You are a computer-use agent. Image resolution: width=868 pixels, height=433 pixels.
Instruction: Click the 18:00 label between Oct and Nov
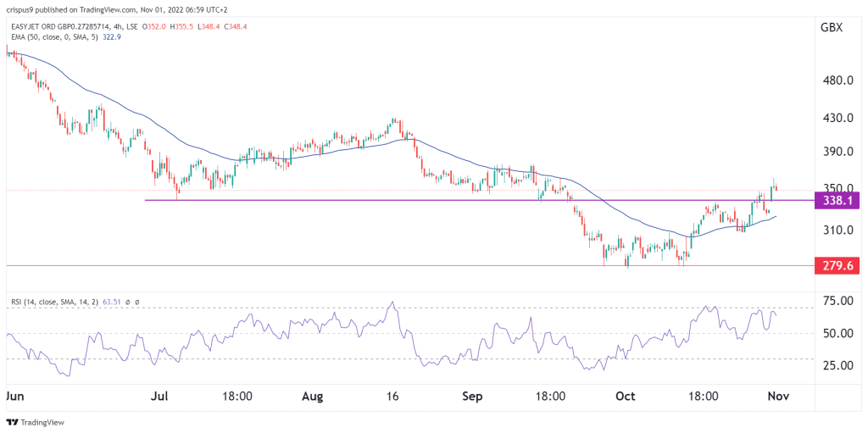pos(703,397)
